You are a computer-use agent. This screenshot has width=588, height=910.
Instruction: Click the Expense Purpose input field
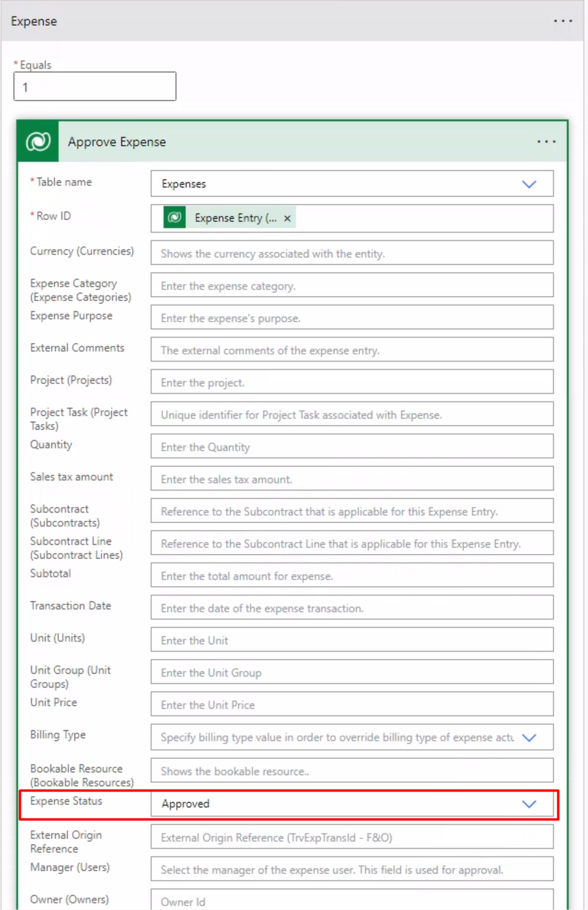[352, 318]
